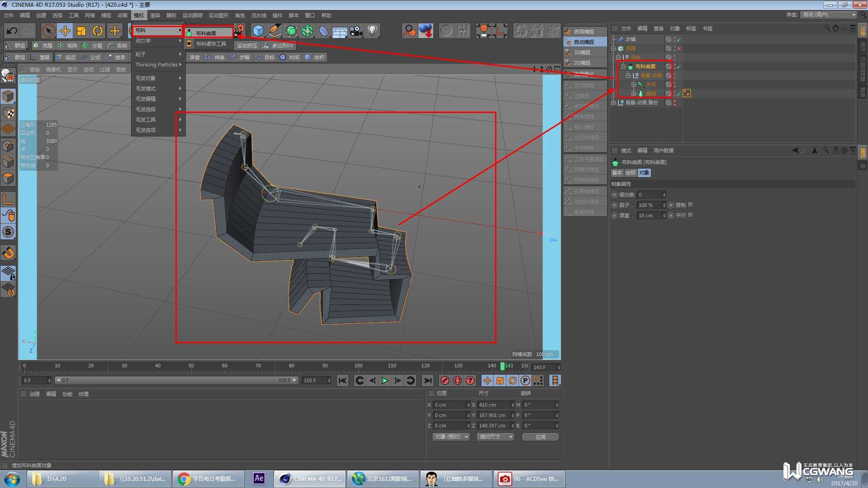868x488 pixels.
Task: Click the 应用 button
Action: coord(540,436)
